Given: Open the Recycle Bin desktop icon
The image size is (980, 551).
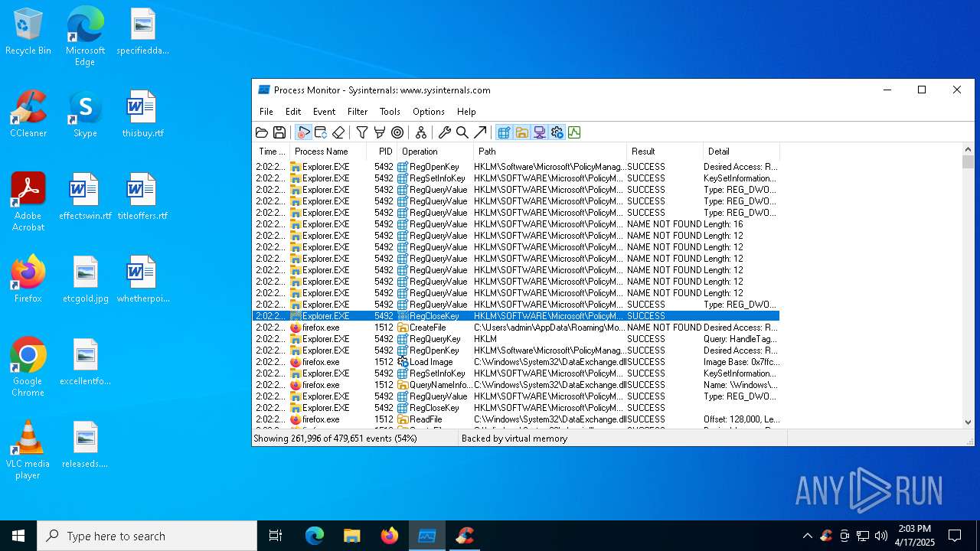Looking at the screenshot, I should tap(28, 32).
